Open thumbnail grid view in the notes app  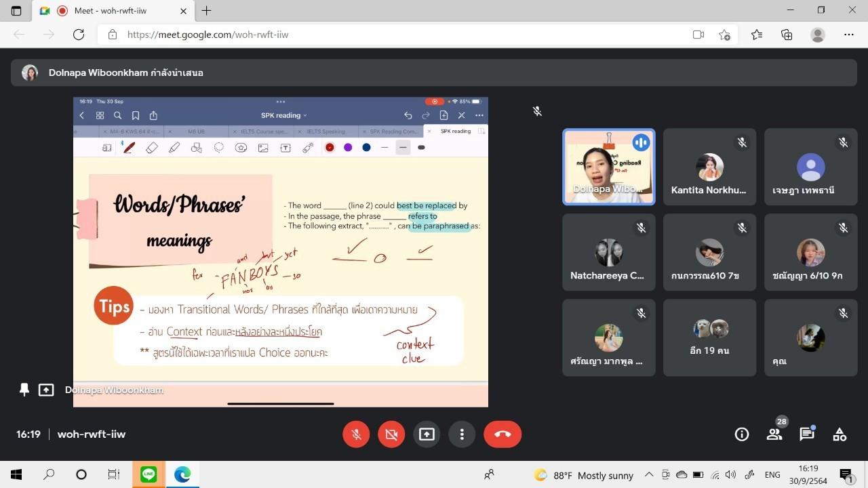pos(100,115)
